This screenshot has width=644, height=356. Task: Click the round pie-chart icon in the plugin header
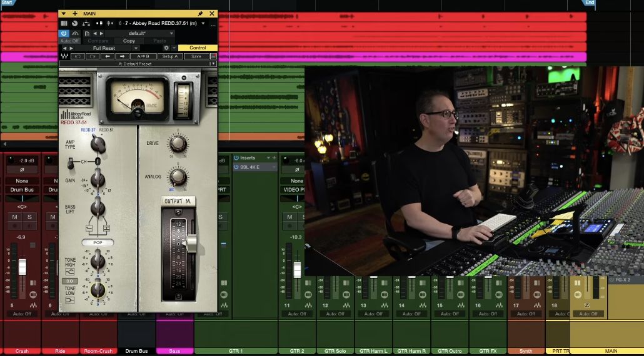(x=75, y=23)
